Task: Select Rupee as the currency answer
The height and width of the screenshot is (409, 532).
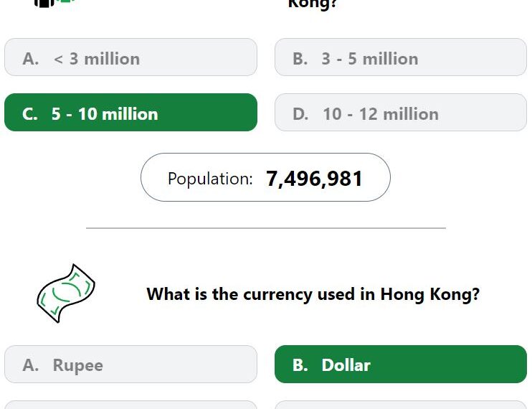Action: coord(130,365)
